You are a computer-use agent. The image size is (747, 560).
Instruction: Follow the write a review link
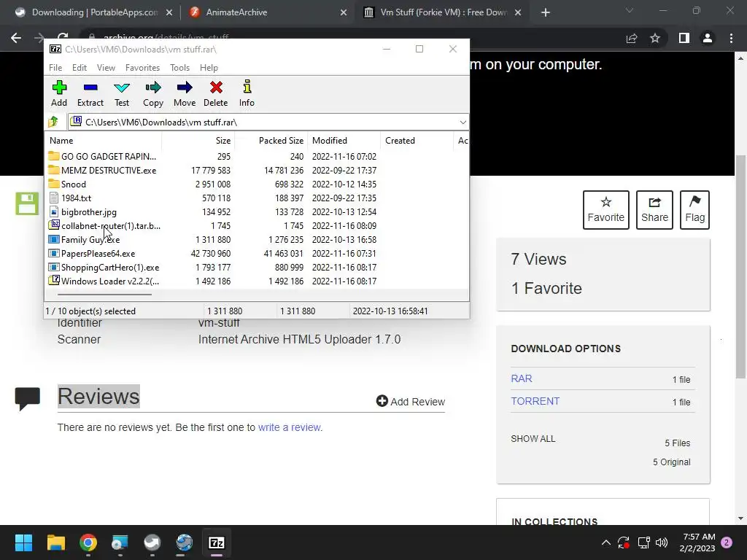click(289, 427)
